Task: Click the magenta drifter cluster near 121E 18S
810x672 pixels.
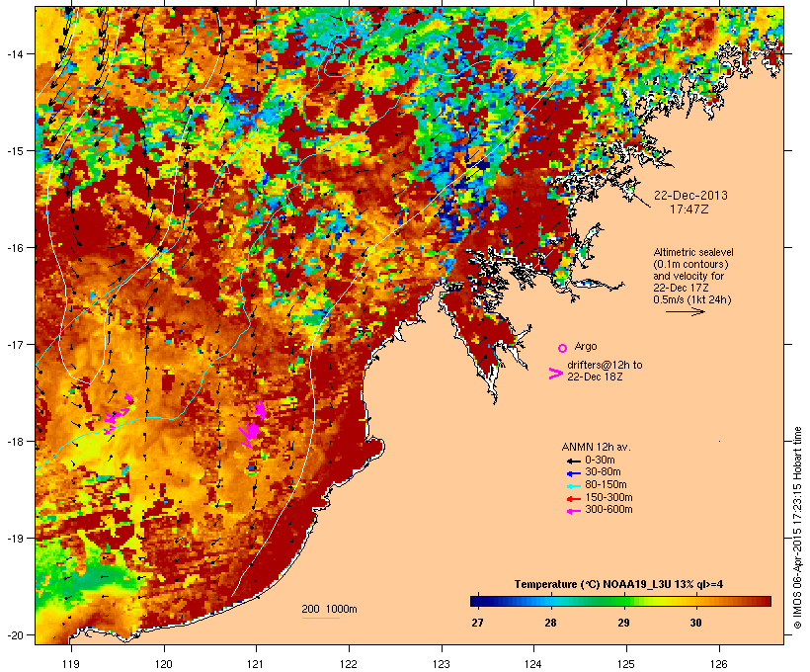Action: tap(253, 424)
